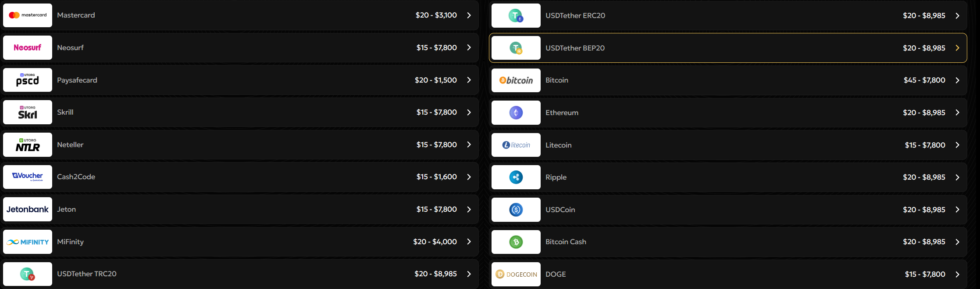
Task: Open the MiFinity row chevron arrow
Action: (469, 242)
